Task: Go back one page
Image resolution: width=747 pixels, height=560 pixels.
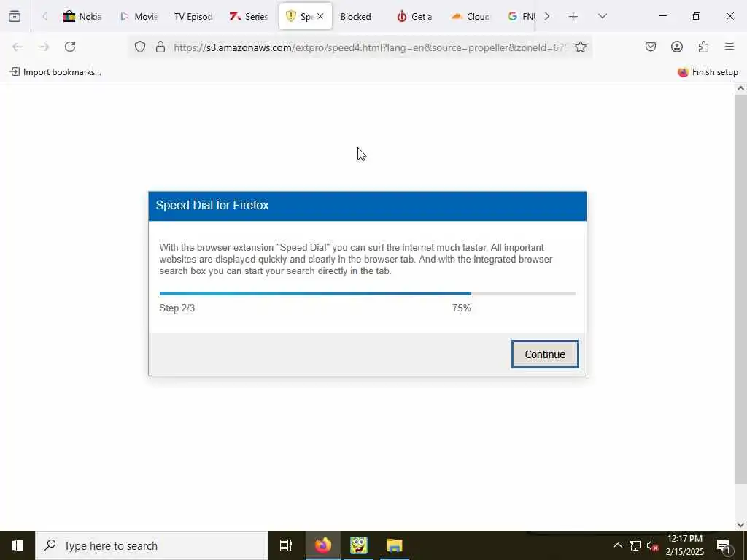Action: pos(18,47)
